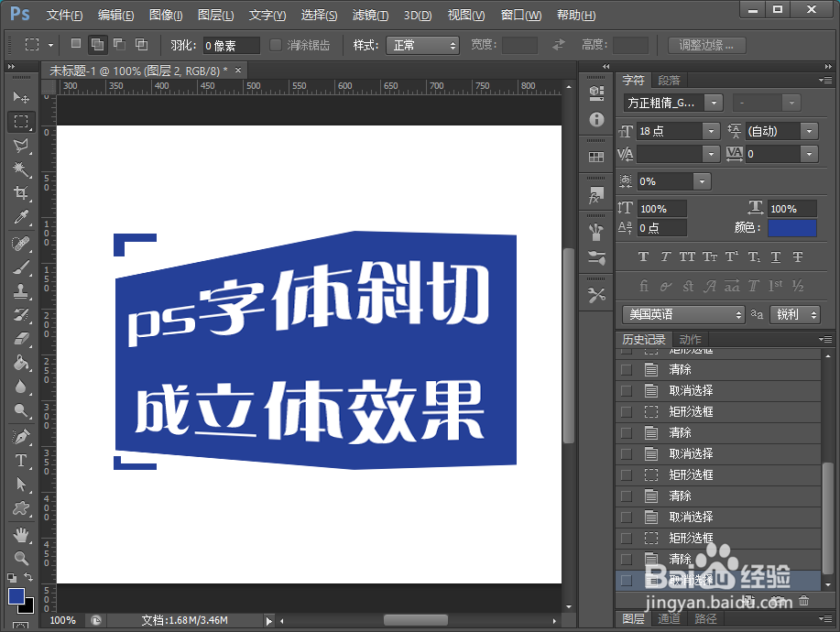
Task: Toggle faux bold text formatting
Action: 643,256
